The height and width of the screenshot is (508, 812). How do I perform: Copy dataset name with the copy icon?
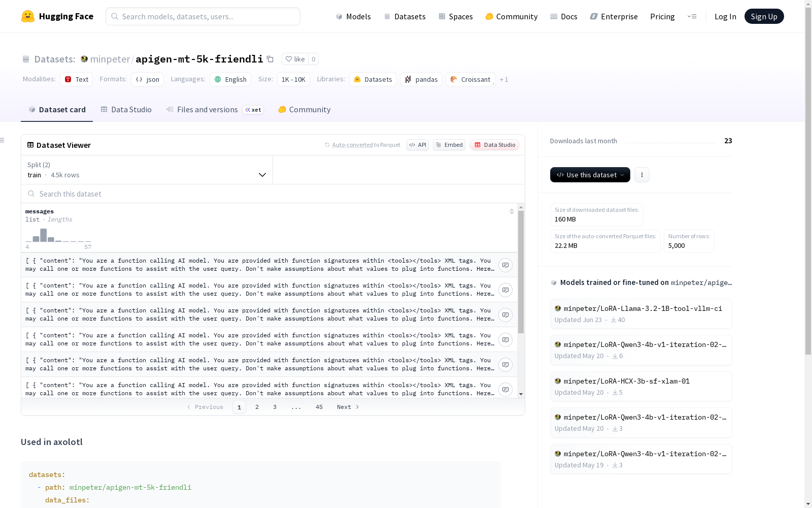(x=270, y=59)
